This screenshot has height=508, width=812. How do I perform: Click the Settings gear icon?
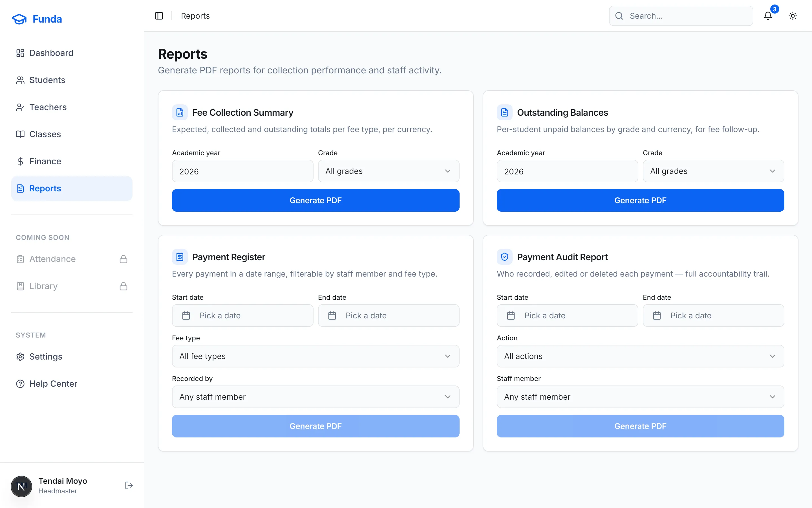20,356
